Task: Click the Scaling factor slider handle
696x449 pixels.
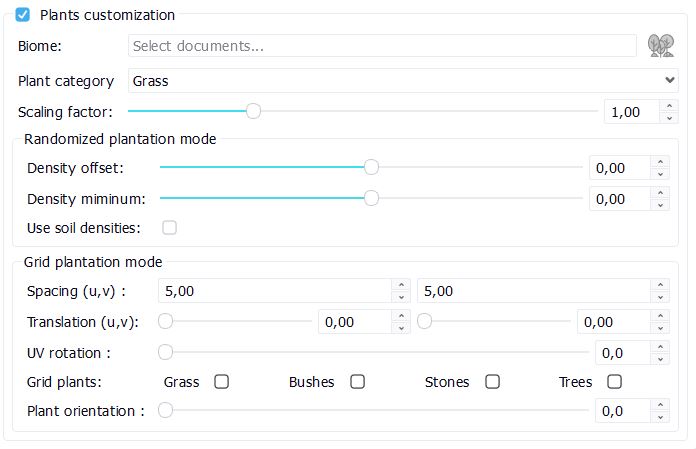Action: point(253,111)
